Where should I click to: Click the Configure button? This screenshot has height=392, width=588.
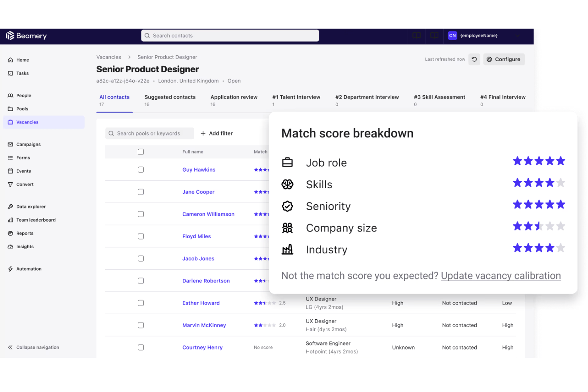tap(504, 60)
